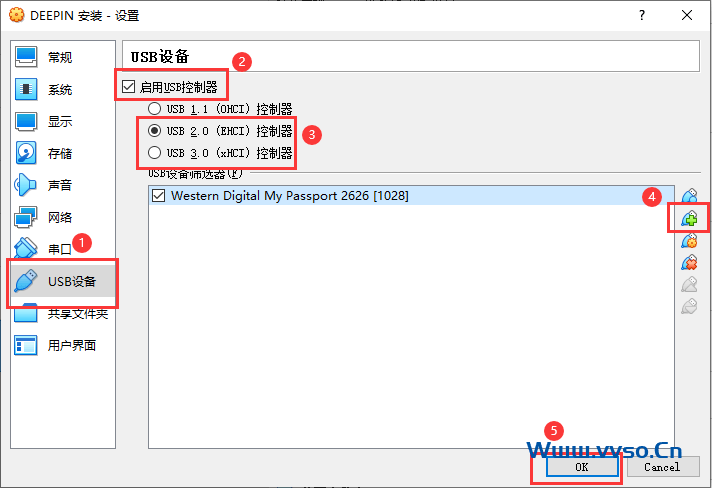Open the 系统 settings icon in sidebar
Image resolution: width=712 pixels, height=488 pixels.
point(27,90)
